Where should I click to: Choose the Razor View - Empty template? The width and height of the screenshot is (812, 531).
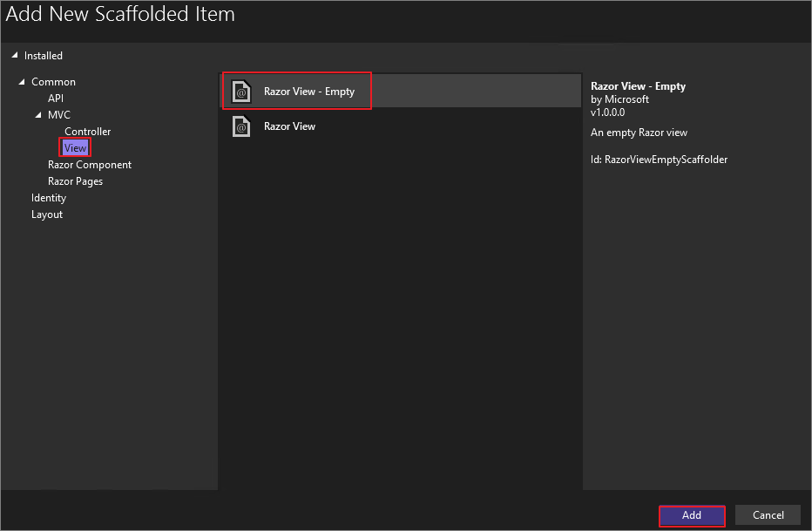click(x=400, y=92)
